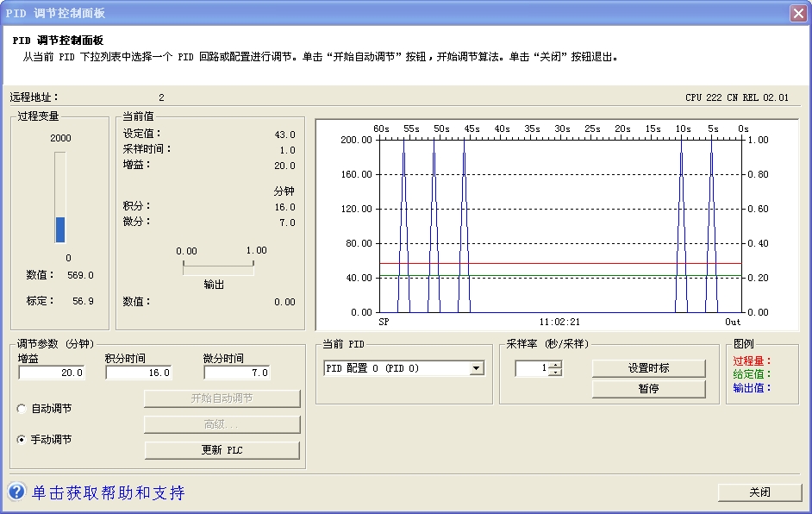Click the 高级... button

pos(222,424)
